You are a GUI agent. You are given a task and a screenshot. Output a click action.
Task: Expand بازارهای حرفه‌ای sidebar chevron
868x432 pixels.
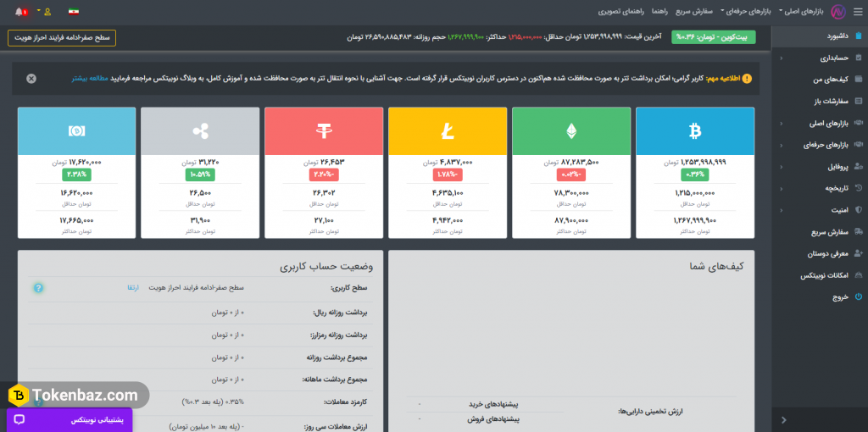click(x=781, y=146)
